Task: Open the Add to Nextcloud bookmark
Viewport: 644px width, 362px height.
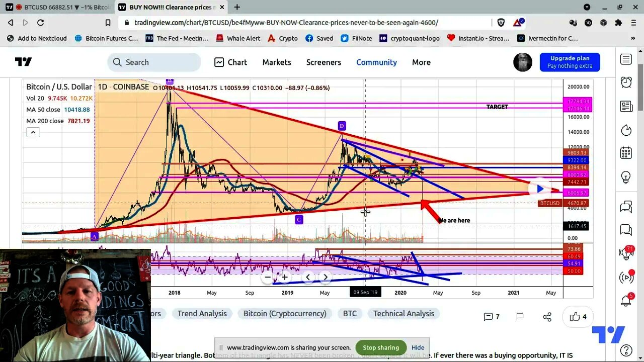Action: click(x=37, y=38)
